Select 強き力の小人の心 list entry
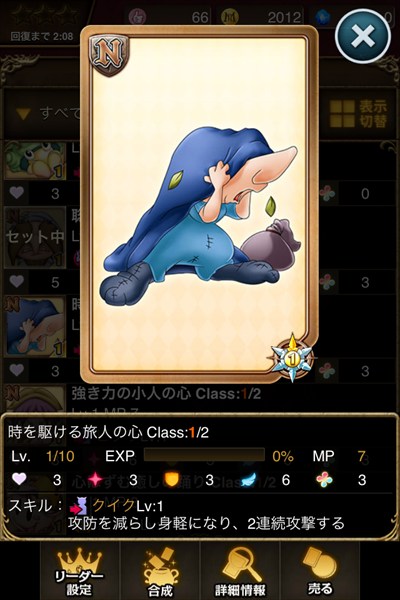 tap(166, 394)
